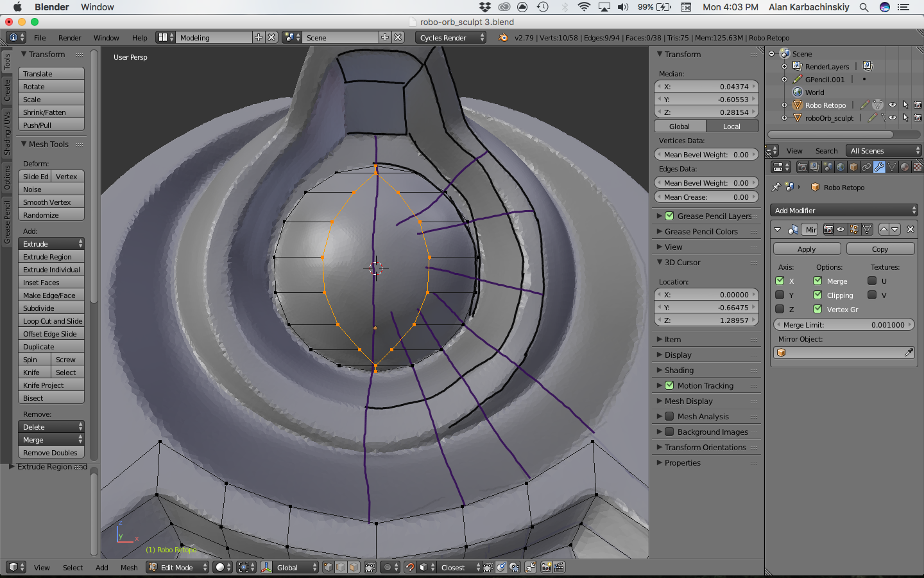This screenshot has height=578, width=924.
Task: Select face select mode icon
Action: [354, 567]
